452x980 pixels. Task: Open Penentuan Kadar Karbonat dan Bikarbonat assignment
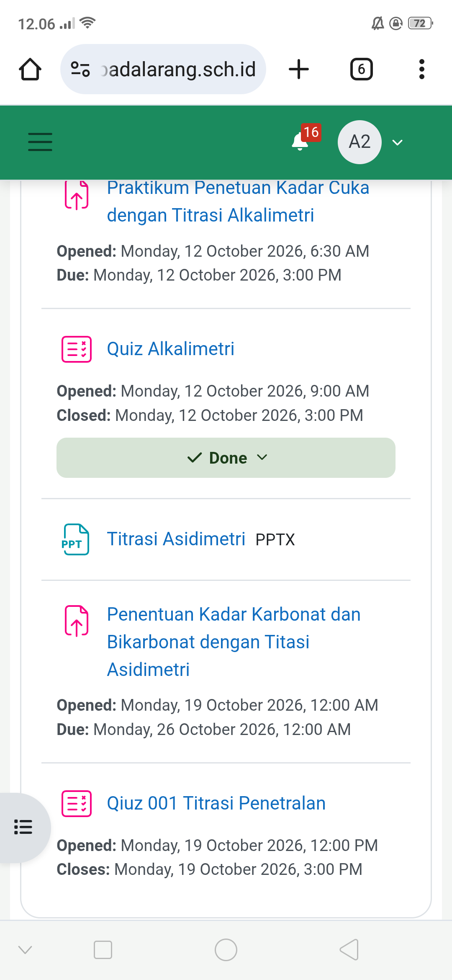tap(234, 642)
